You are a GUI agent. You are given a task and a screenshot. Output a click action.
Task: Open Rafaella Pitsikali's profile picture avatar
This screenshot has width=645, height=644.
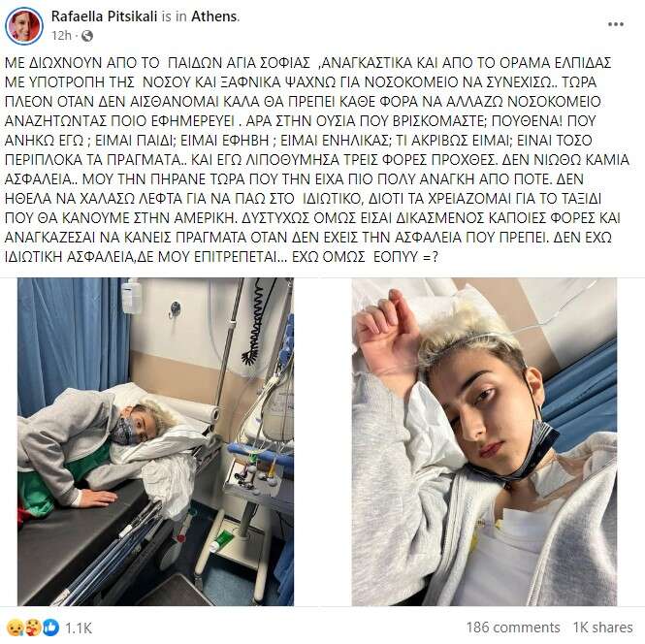click(x=23, y=25)
